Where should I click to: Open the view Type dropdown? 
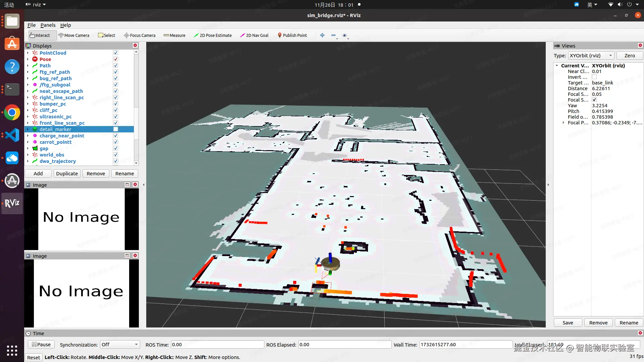(591, 56)
